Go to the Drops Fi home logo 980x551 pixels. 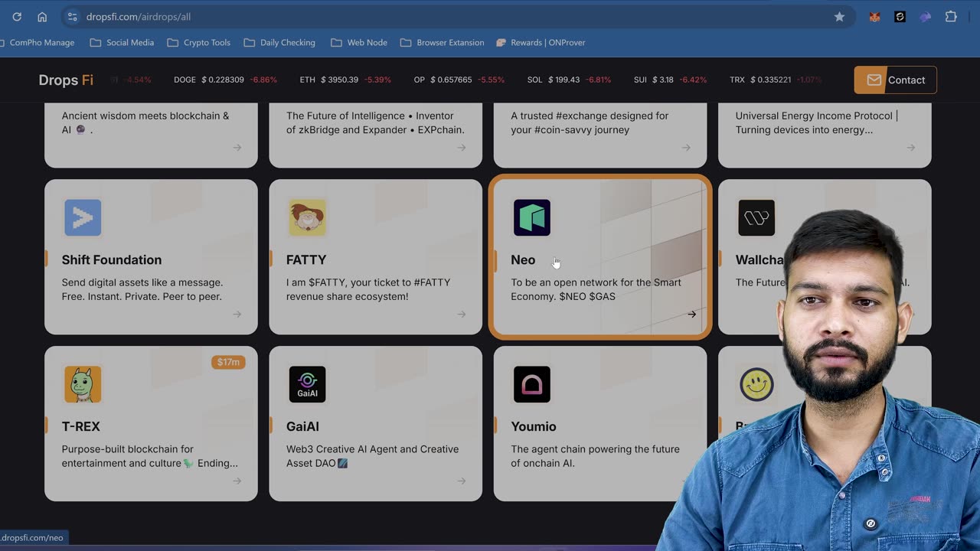(66, 80)
